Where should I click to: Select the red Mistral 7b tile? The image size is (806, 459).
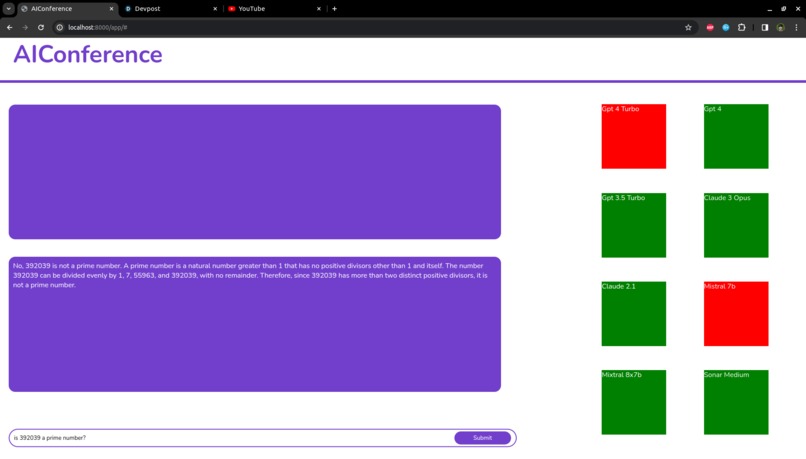(736, 314)
